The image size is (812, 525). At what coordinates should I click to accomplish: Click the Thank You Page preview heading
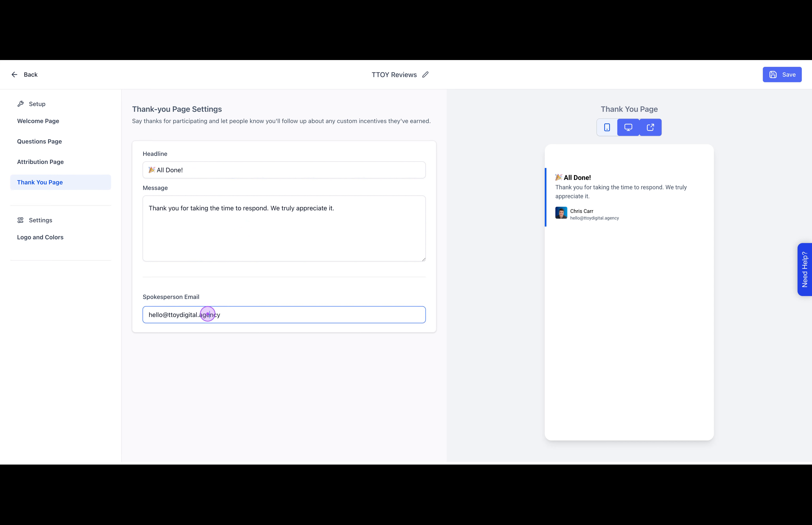(x=629, y=109)
